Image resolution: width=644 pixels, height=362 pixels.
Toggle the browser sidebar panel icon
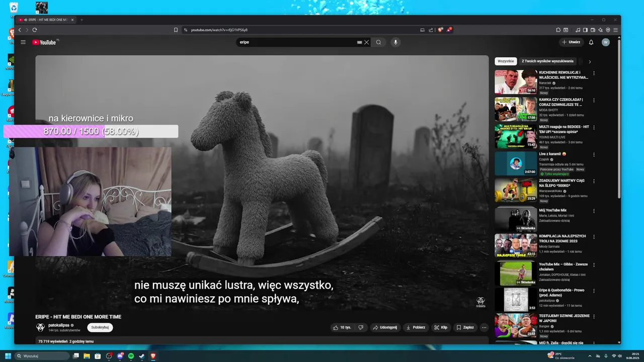pos(585,30)
